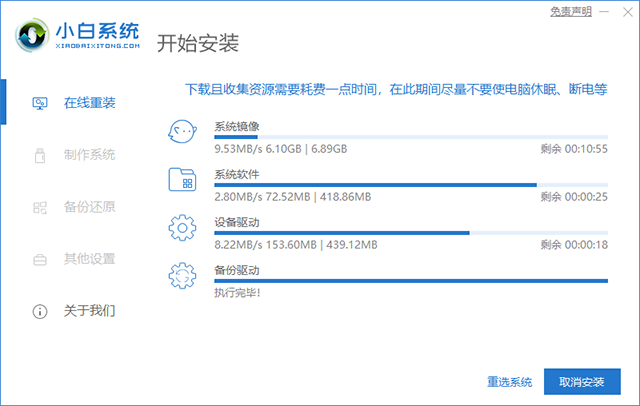Viewport: 640px width, 406px height.
Task: Click the 关于我们 info icon
Action: (x=40, y=312)
